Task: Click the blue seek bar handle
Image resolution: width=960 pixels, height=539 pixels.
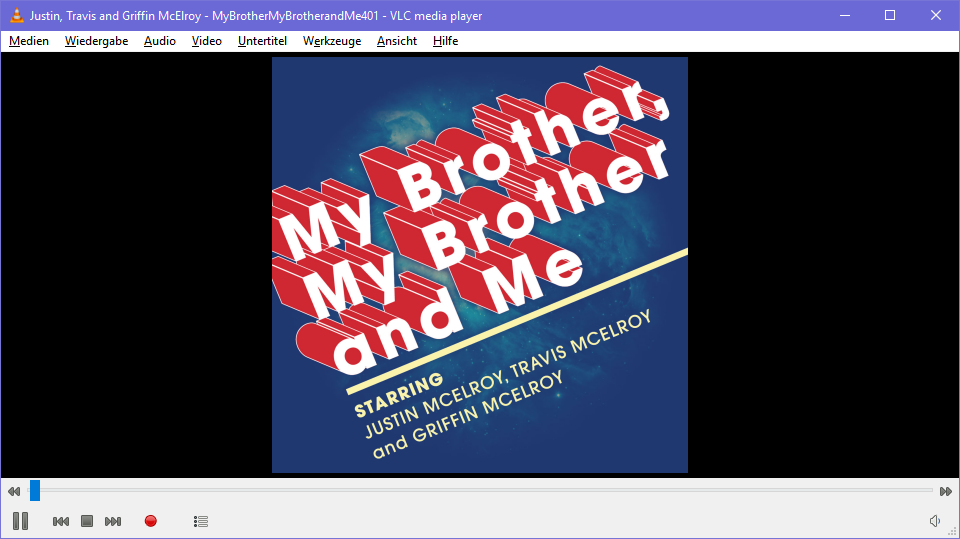Action: [35, 490]
